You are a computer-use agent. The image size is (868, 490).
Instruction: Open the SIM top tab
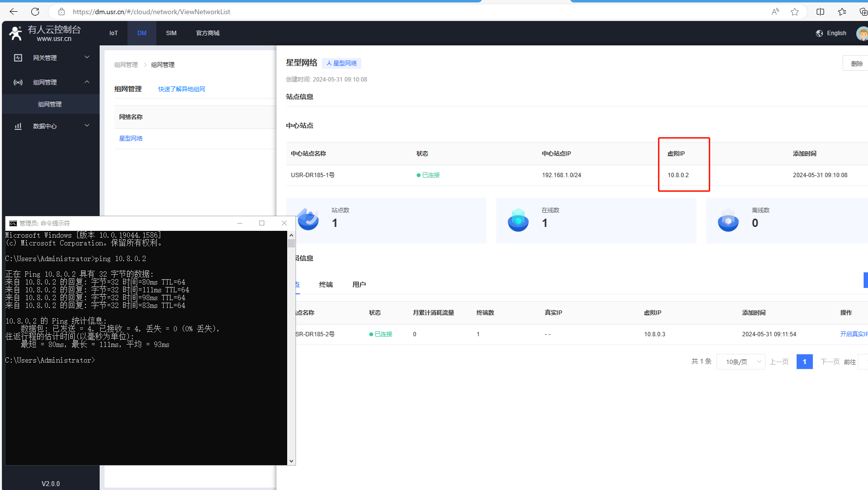tap(171, 33)
